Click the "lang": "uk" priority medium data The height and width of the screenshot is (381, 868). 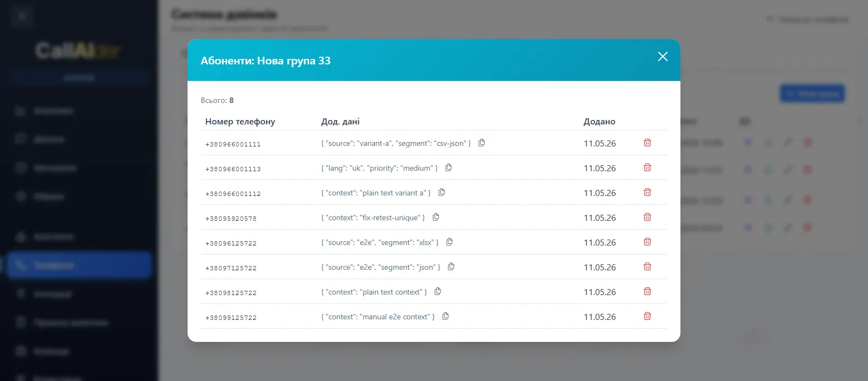pos(380,168)
